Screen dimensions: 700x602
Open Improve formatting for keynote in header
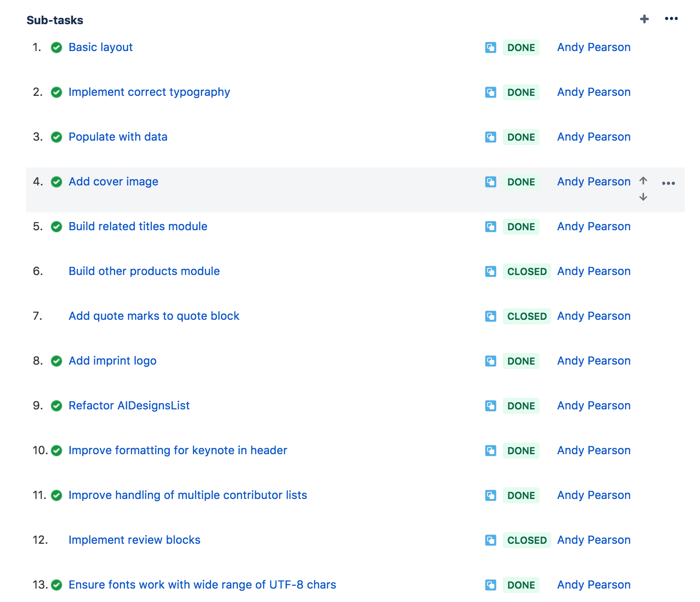point(177,451)
